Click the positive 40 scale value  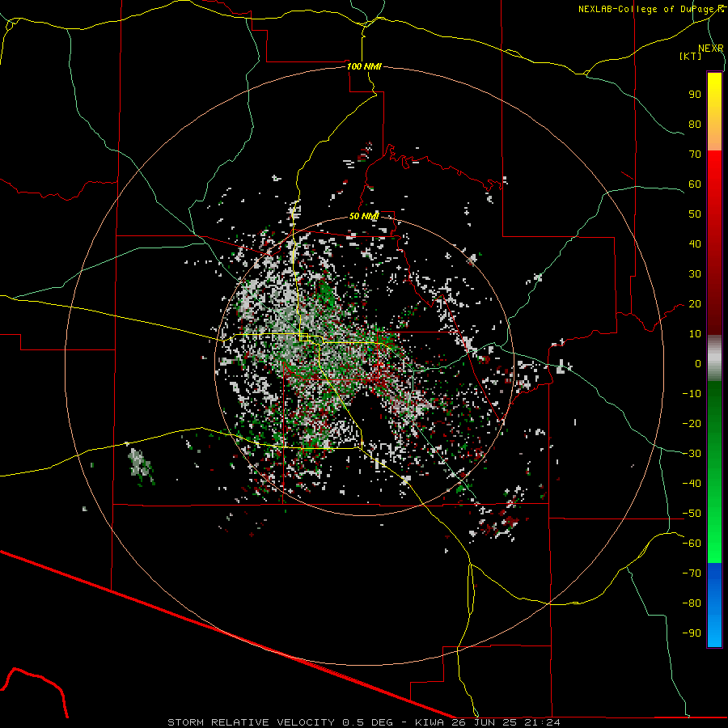[695, 244]
